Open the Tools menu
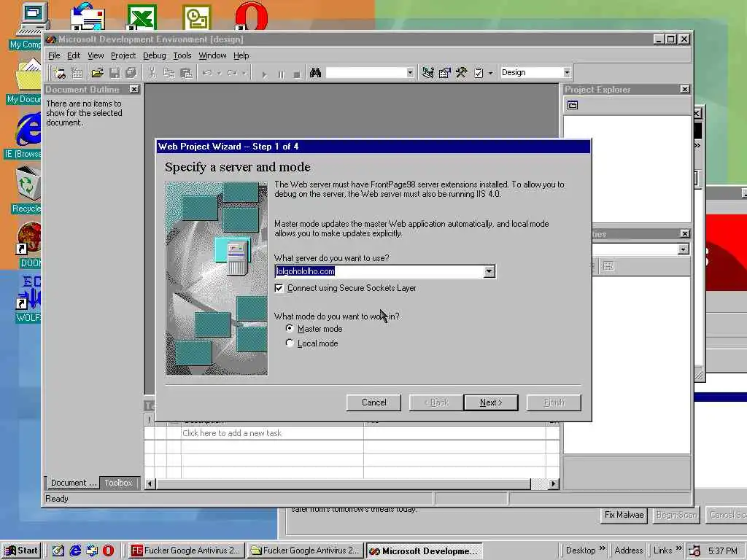This screenshot has width=747, height=560. [x=182, y=55]
